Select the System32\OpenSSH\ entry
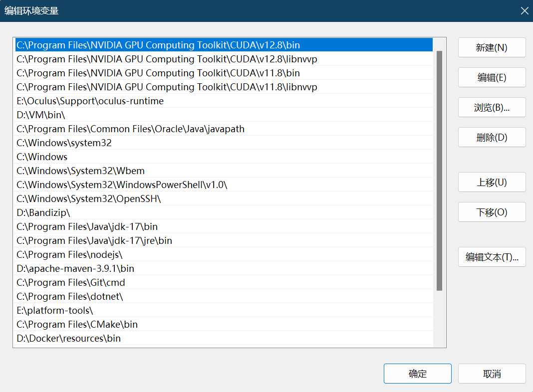The width and height of the screenshot is (533, 392). point(224,198)
